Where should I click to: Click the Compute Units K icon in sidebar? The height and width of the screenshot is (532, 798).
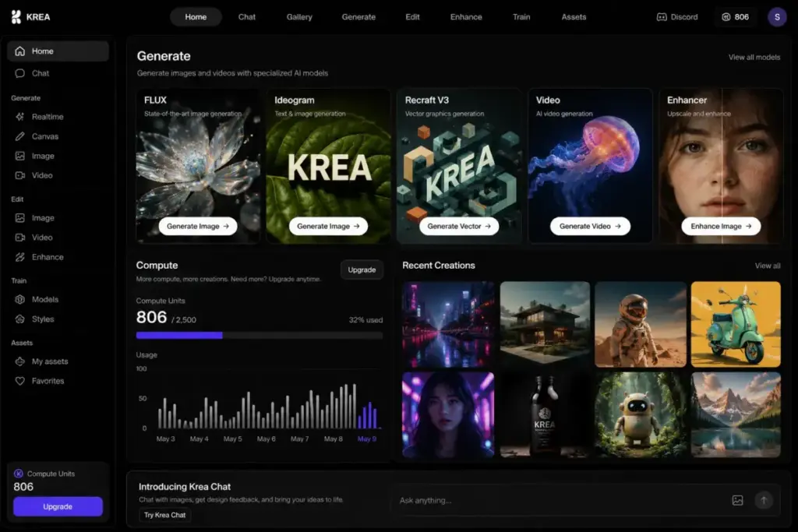tap(19, 474)
